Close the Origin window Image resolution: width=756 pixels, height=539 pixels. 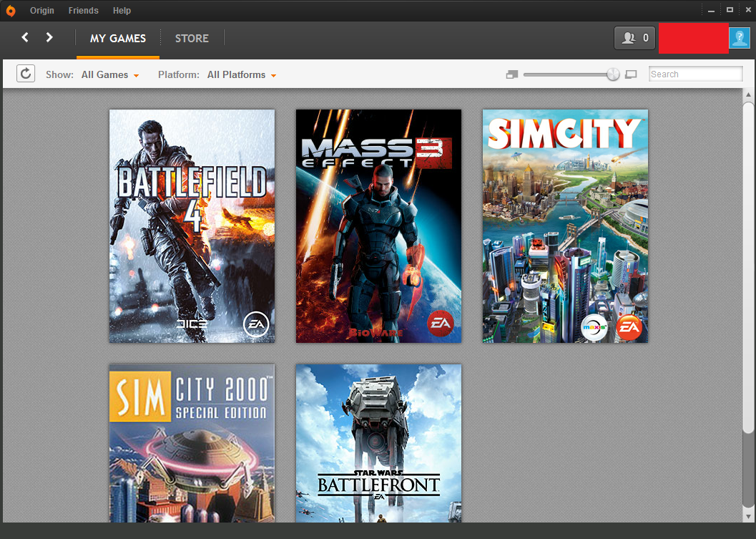[748, 10]
